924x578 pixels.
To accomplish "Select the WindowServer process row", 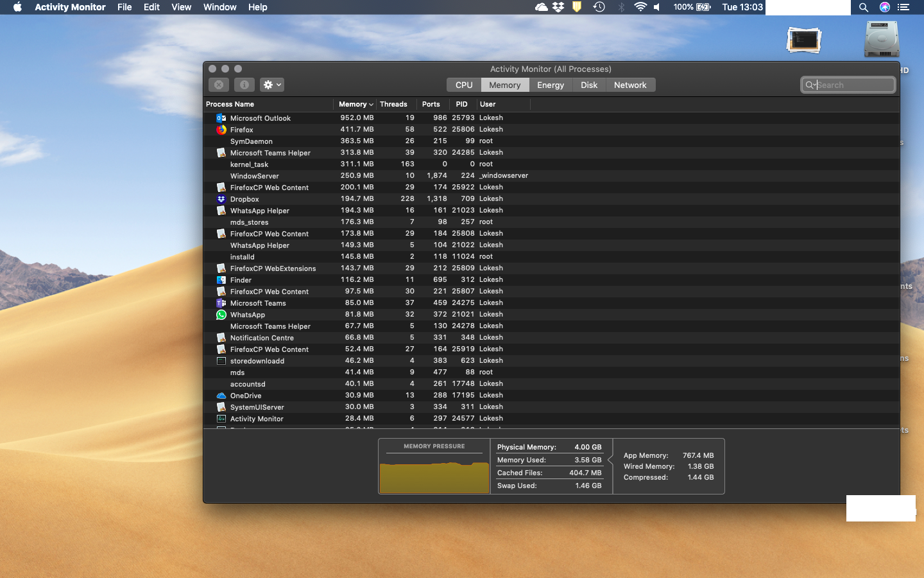I will [x=551, y=176].
